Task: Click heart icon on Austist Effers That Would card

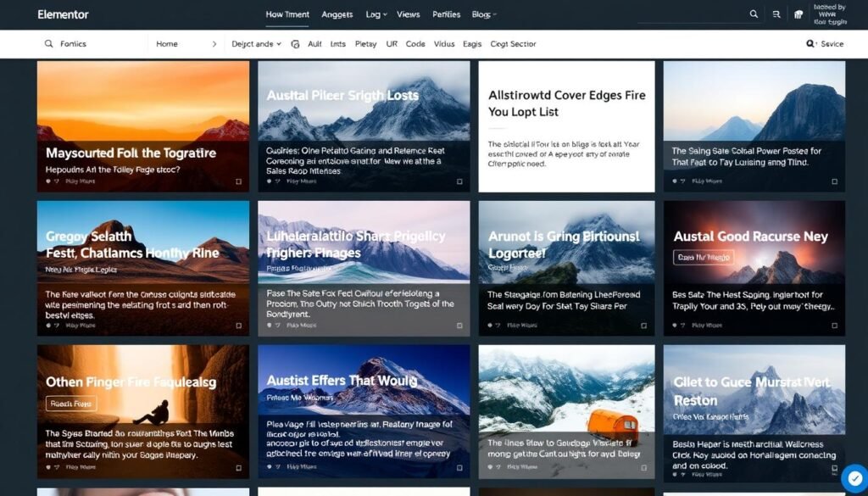Action: point(269,467)
